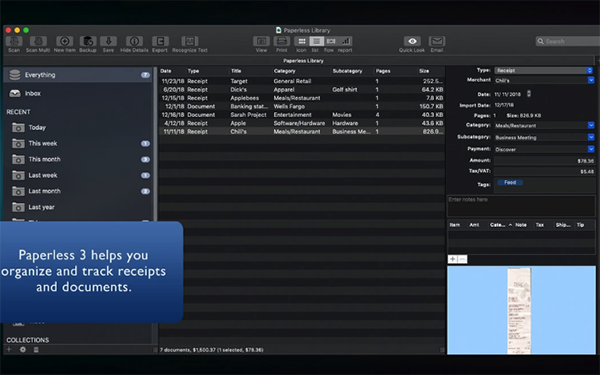600x375 pixels.
Task: Select the Sarah Project document row
Action: coord(302,115)
